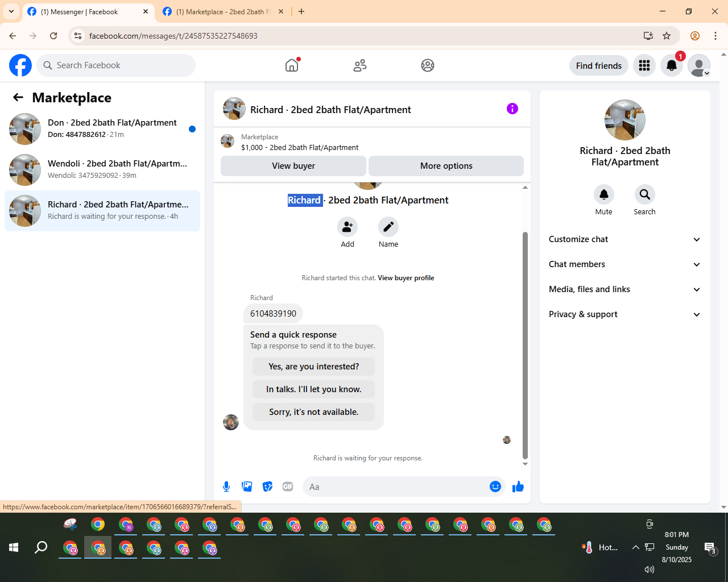Send quick reply 'Yes, are you interested?'
This screenshot has height=582, width=728.
tap(314, 367)
